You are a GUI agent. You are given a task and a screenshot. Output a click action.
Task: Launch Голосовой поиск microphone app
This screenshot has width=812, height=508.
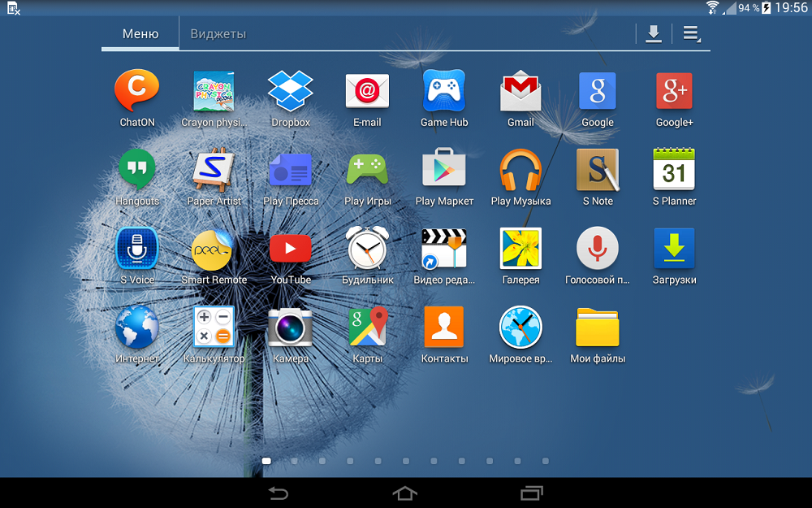(597, 248)
